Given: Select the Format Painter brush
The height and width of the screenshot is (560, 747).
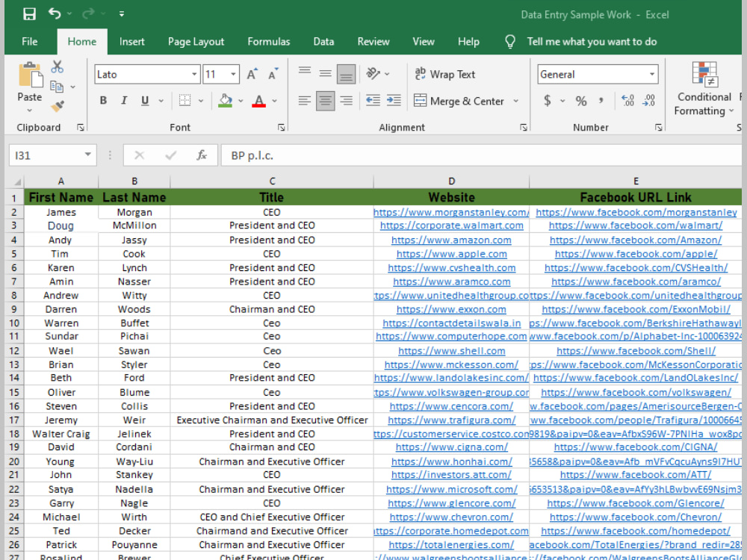Looking at the screenshot, I should pos(58,106).
